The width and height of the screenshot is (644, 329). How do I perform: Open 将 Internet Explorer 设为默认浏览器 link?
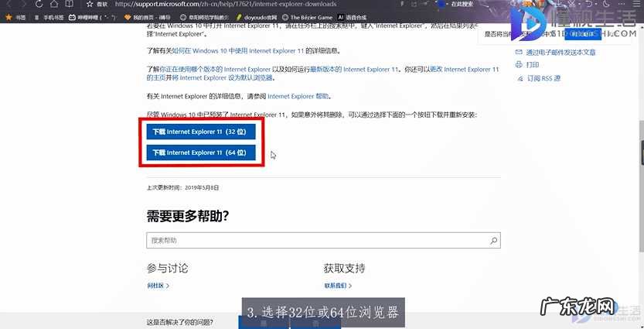223,77
